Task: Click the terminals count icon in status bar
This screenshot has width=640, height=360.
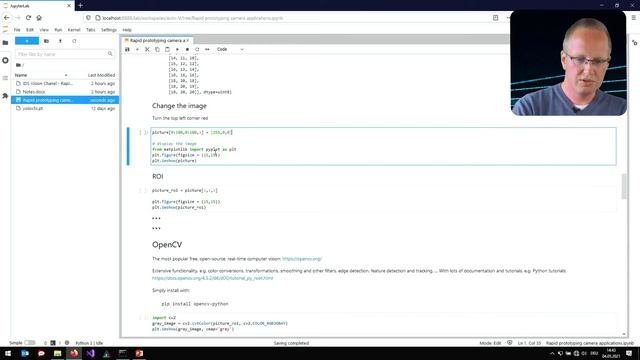Action: tap(53, 343)
